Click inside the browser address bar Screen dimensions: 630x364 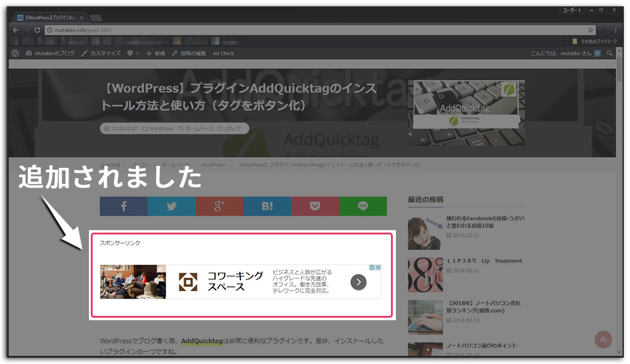tap(247, 30)
